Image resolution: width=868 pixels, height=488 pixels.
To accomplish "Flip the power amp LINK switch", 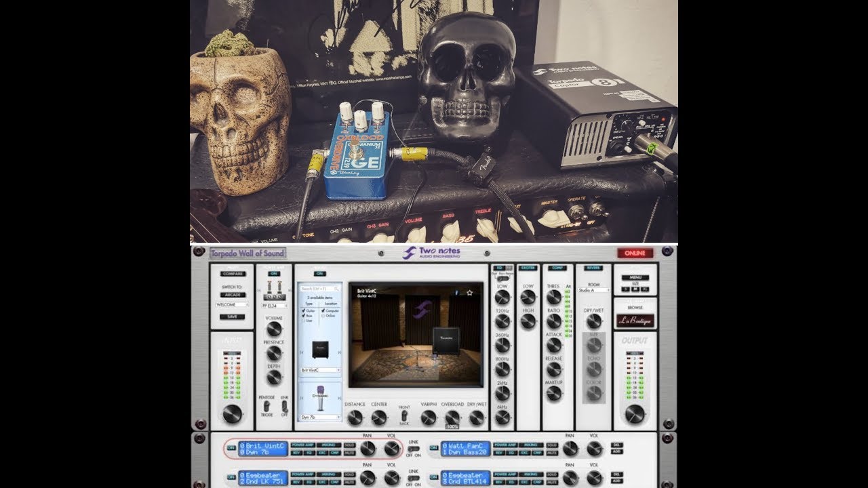I will click(x=284, y=407).
